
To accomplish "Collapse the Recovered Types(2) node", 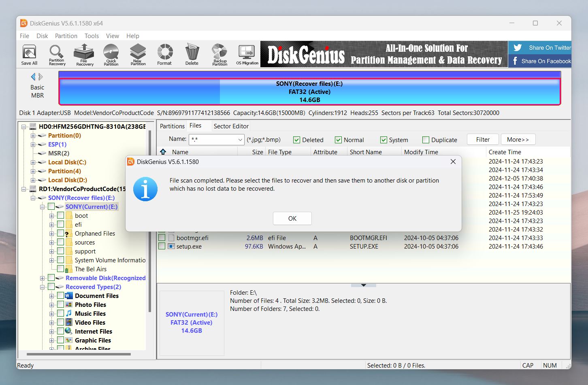I will point(42,287).
